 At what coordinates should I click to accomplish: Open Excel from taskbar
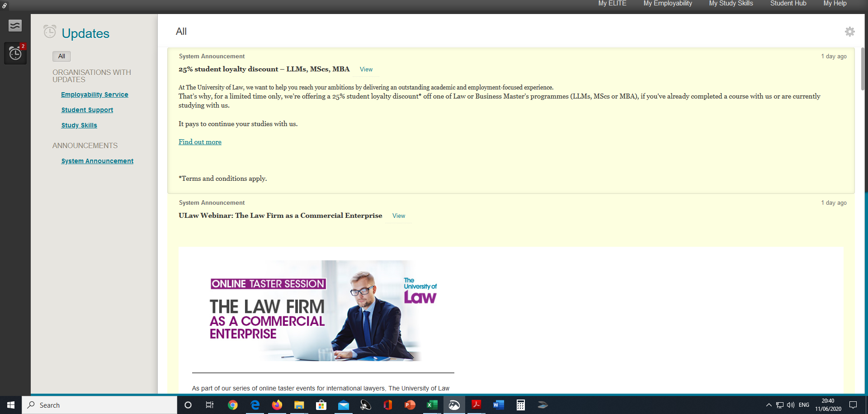pos(432,405)
